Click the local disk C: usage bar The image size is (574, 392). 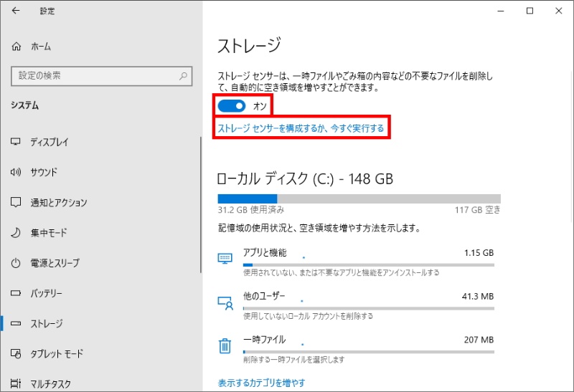pyautogui.click(x=359, y=199)
